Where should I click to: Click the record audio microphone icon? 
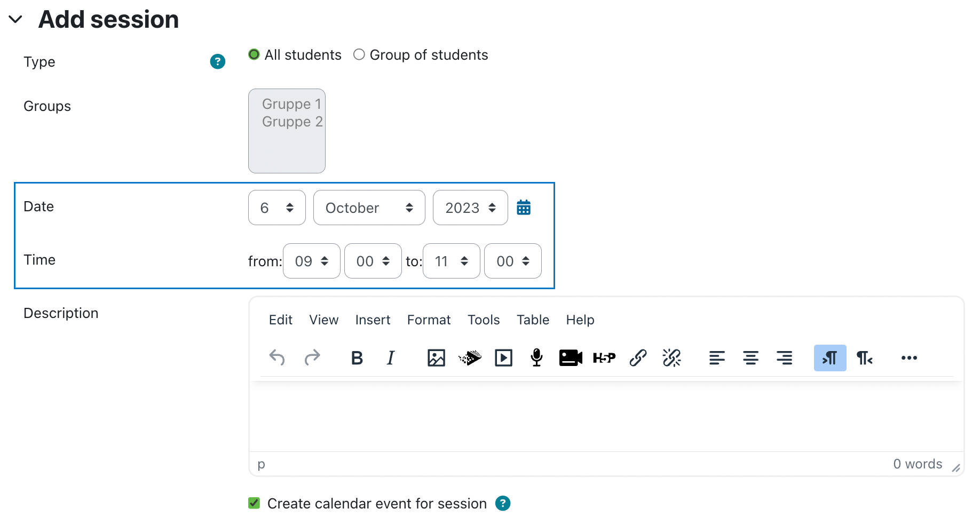537,358
